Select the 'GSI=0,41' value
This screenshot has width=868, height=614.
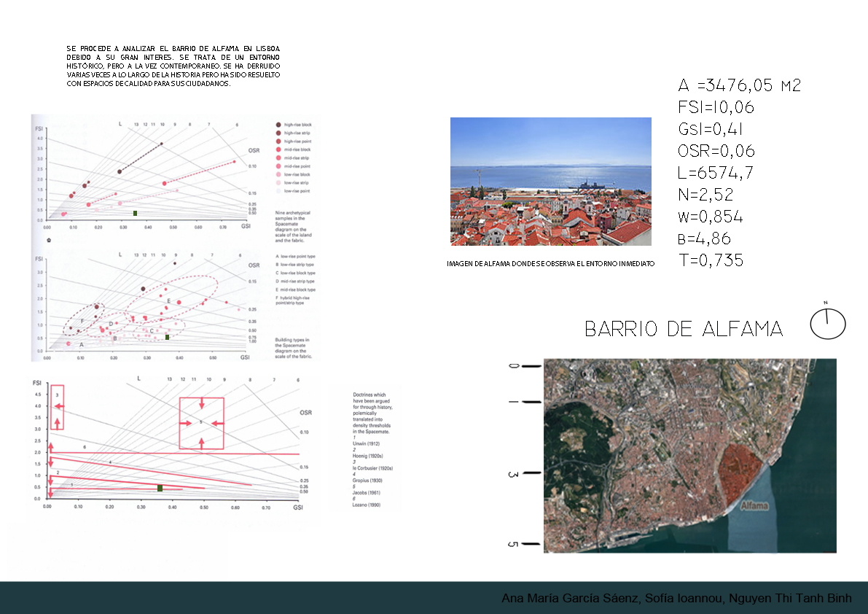tap(711, 129)
